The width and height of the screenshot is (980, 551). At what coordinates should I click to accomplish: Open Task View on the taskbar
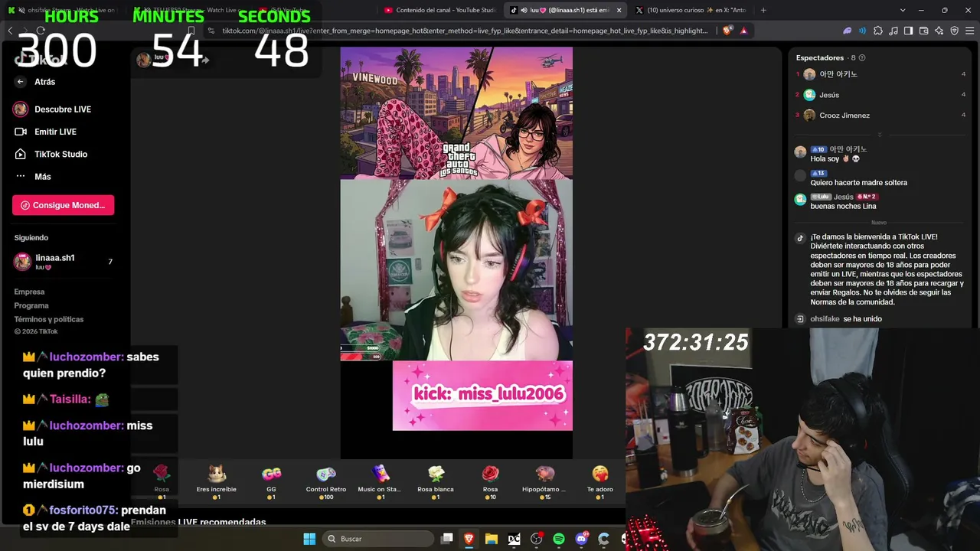pos(447,539)
